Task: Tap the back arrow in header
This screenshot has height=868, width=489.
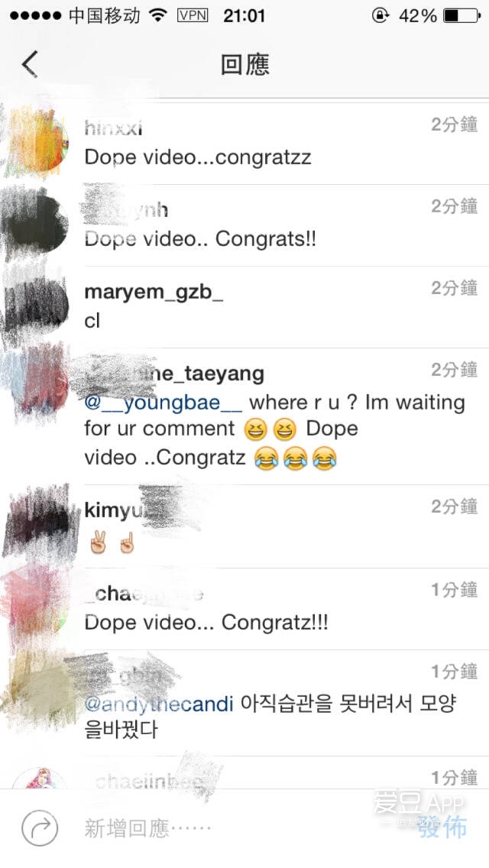Action: (30, 64)
